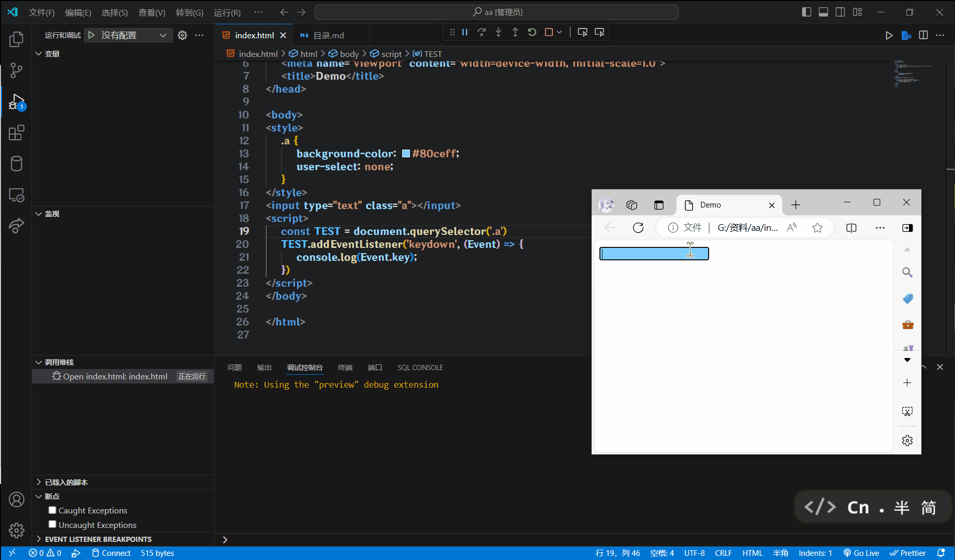Click the #80ceff color swatch
Viewport: 955px width, 560px height.
coord(406,154)
